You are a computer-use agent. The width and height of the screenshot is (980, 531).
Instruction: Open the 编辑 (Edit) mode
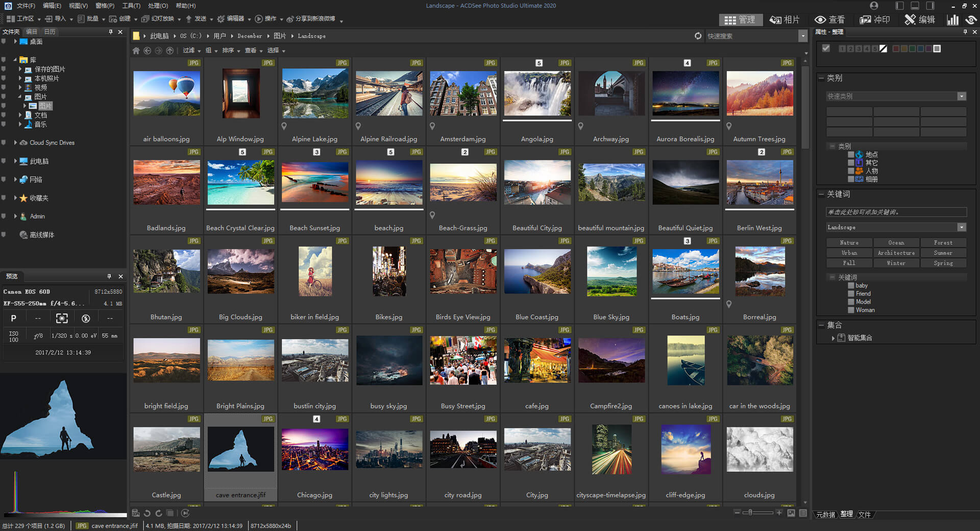pyautogui.click(x=920, y=20)
